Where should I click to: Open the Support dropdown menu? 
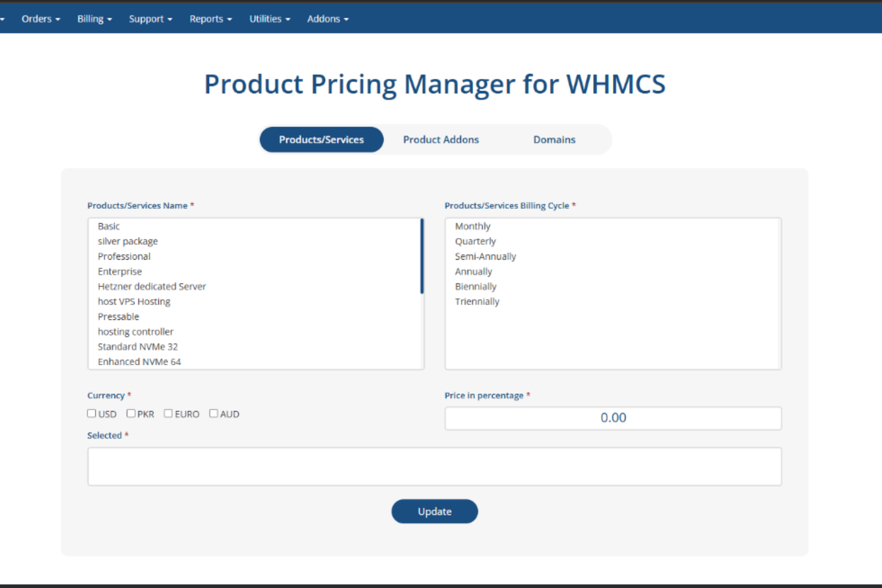151,19
